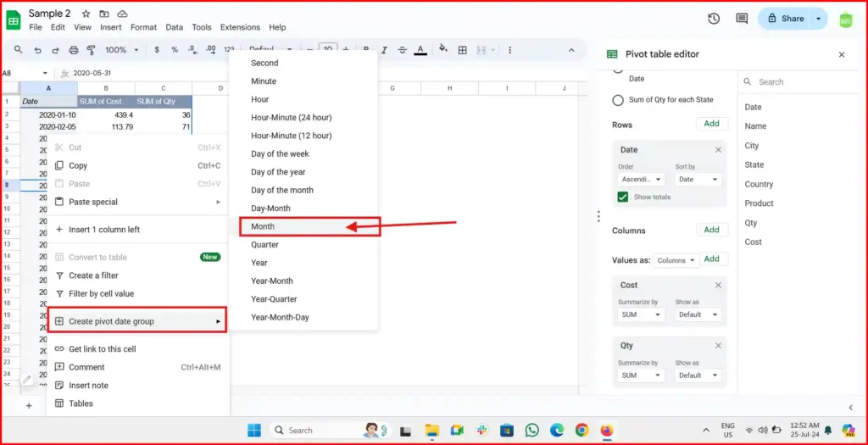Format as percent
The image size is (868, 445).
point(175,50)
